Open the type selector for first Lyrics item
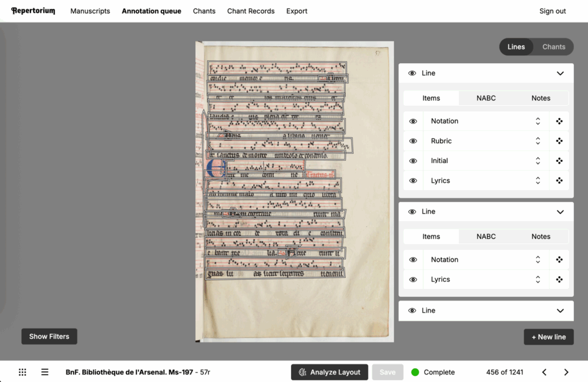The width and height of the screenshot is (588, 382). pos(537,180)
